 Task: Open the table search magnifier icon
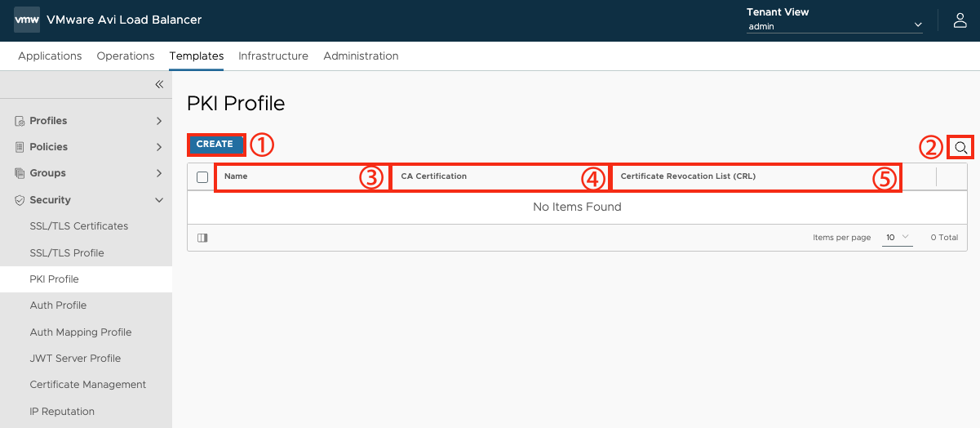(x=961, y=148)
